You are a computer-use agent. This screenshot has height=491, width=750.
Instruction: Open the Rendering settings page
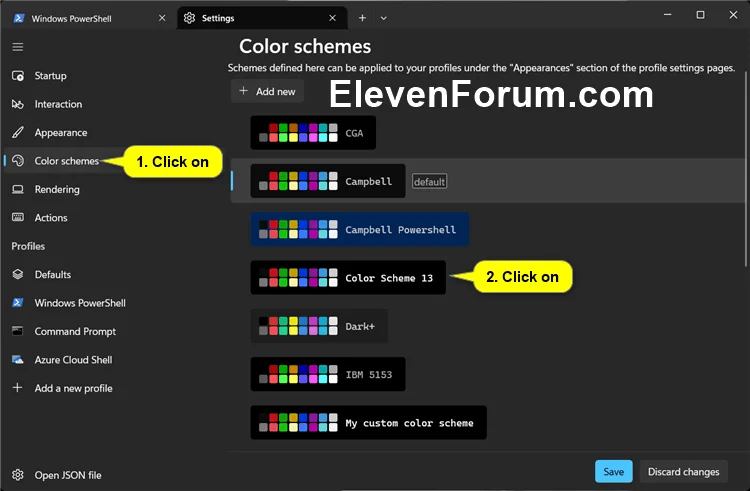click(115, 189)
